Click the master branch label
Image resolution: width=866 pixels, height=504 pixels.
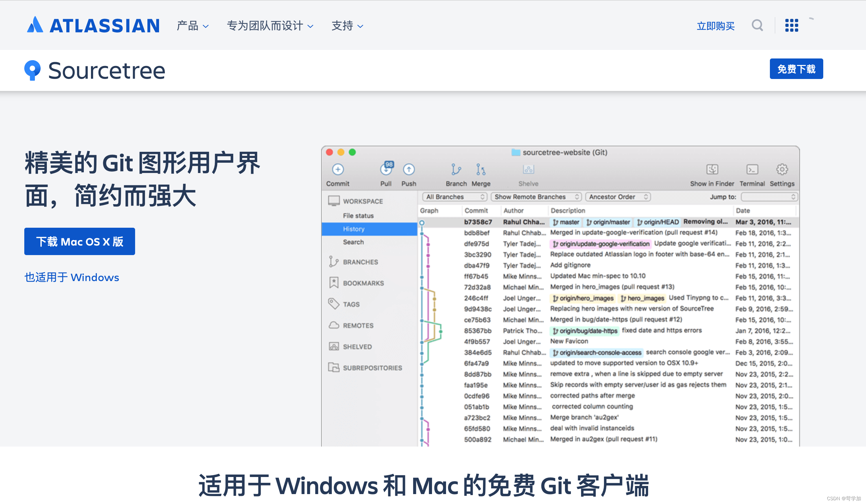[x=566, y=222]
